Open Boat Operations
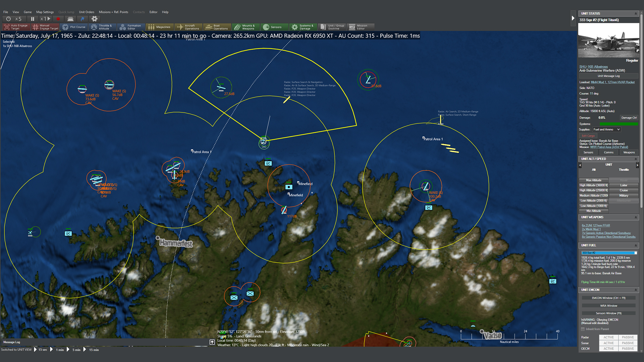This screenshot has width=644, height=362. point(217,27)
